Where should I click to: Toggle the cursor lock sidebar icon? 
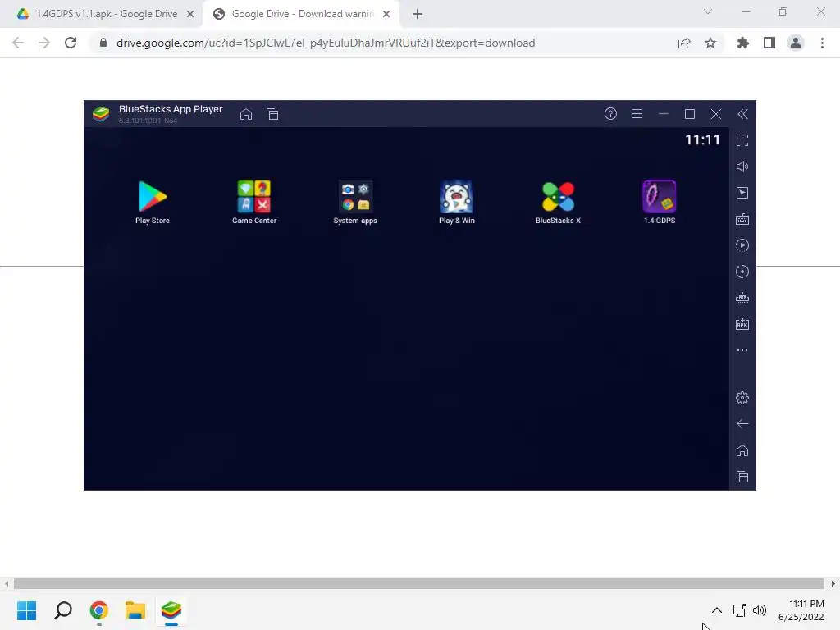[742, 193]
